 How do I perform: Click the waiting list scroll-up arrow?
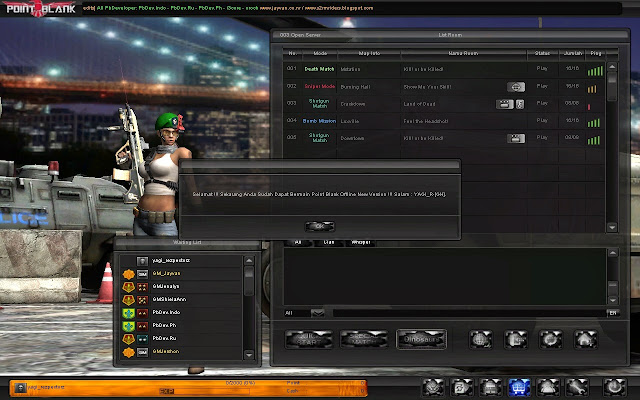pos(249,260)
